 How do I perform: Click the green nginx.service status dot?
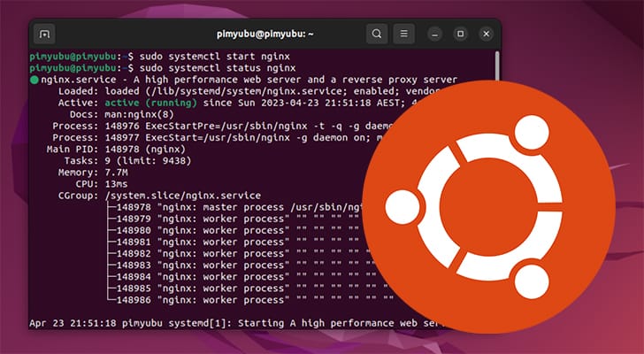tap(34, 80)
